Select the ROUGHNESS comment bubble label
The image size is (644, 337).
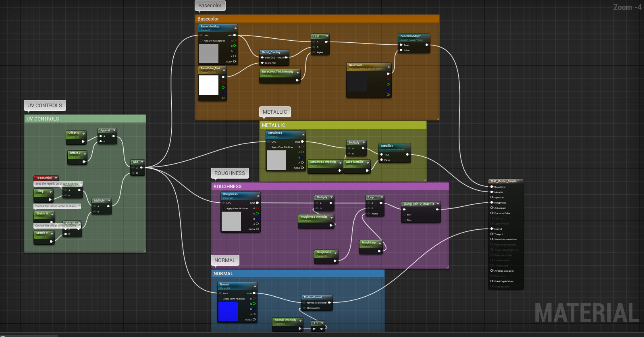tap(230, 173)
